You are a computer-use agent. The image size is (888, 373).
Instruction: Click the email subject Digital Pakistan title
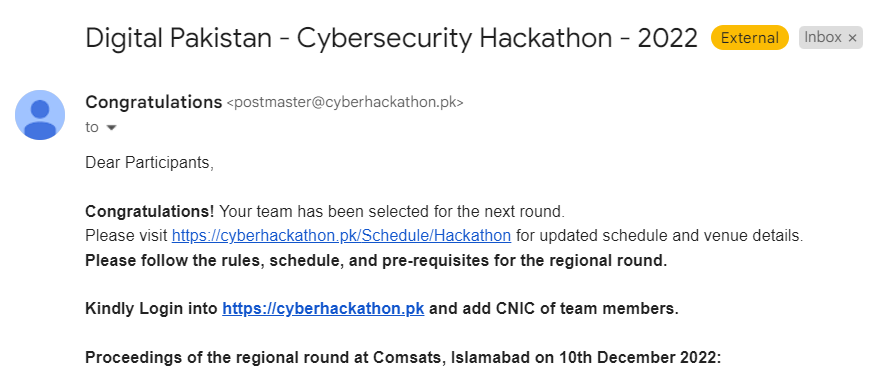[391, 38]
